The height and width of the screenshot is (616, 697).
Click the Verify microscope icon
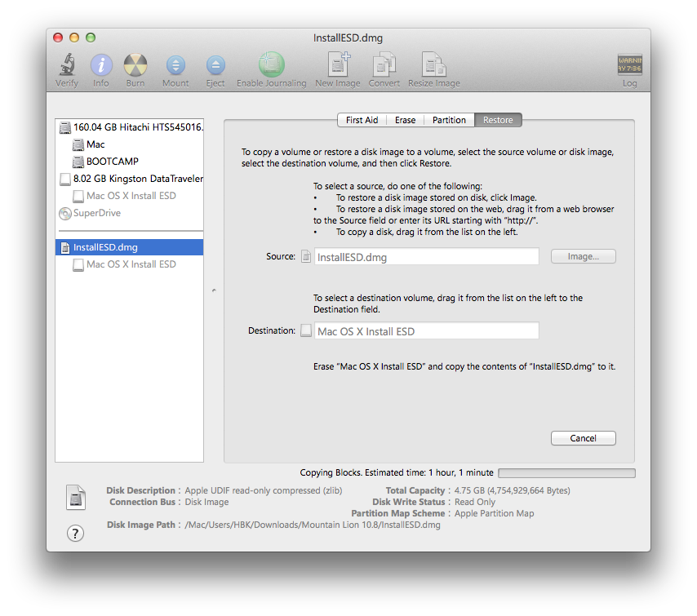67,65
